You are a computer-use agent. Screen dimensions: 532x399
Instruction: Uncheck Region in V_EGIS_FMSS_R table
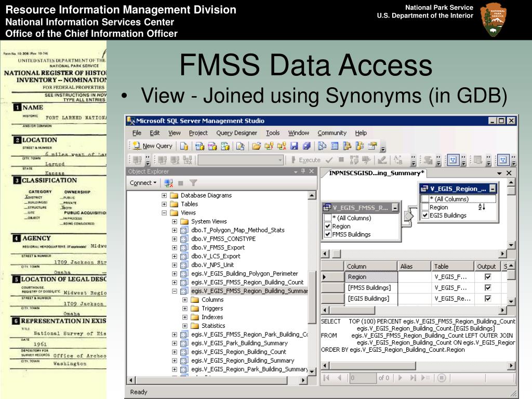pyautogui.click(x=328, y=226)
